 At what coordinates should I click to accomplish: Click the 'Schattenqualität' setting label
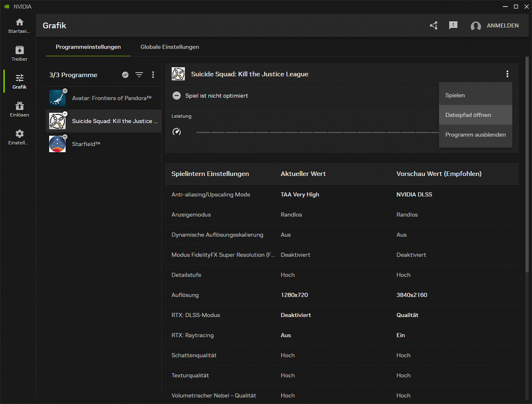click(x=194, y=355)
